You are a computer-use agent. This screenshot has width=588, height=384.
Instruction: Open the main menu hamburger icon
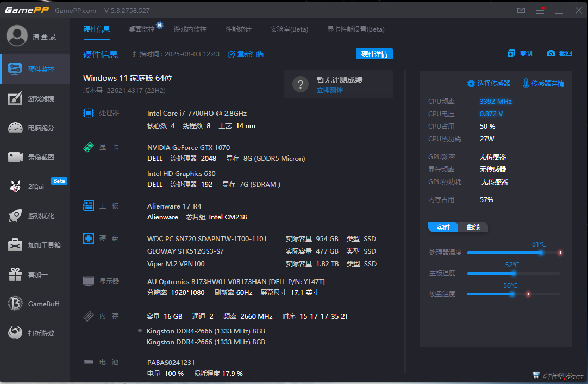coord(540,10)
